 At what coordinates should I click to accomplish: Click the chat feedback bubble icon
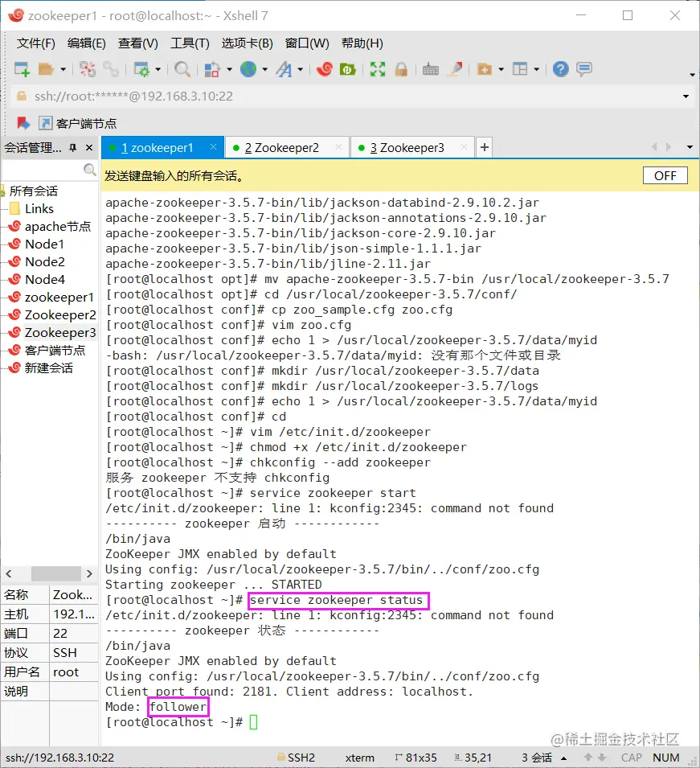pos(584,69)
